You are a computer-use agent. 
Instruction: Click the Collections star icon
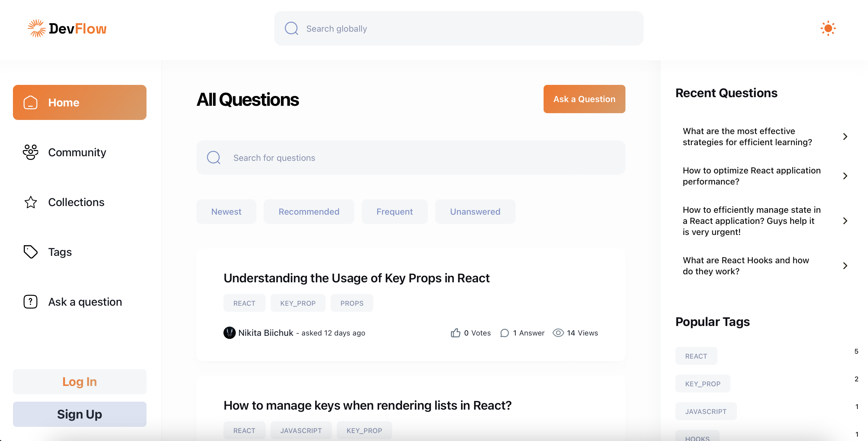pos(31,202)
